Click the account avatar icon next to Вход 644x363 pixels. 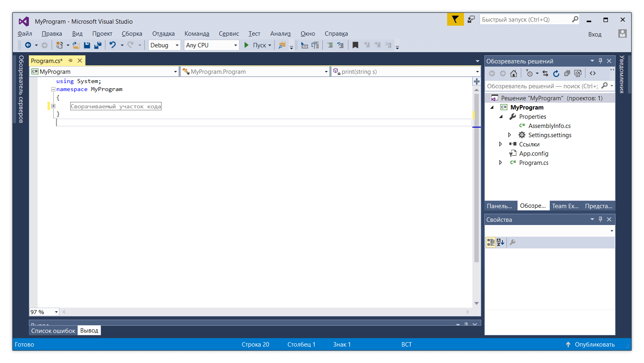622,34
